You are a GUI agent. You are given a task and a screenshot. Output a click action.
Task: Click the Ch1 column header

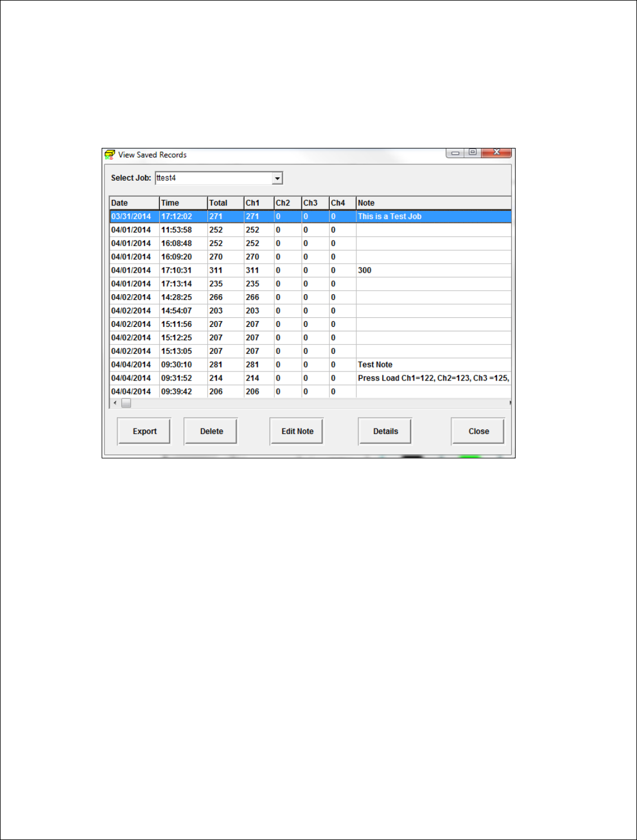point(259,203)
